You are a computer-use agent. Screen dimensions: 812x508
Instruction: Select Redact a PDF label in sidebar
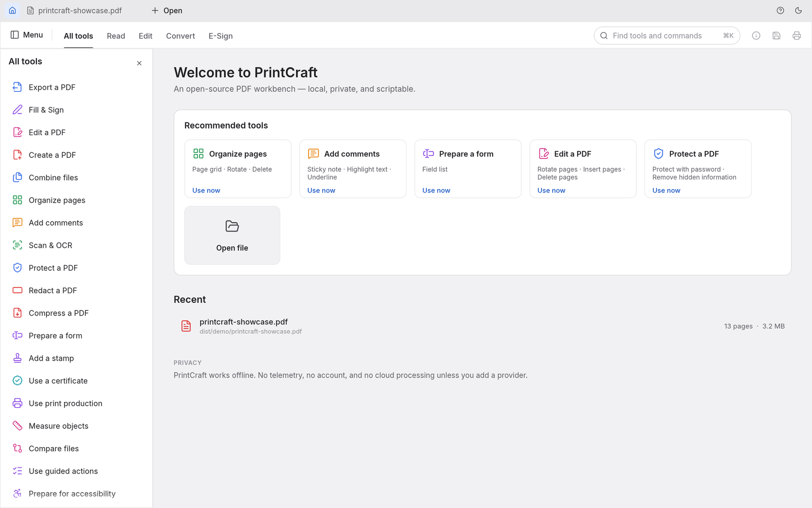point(53,291)
